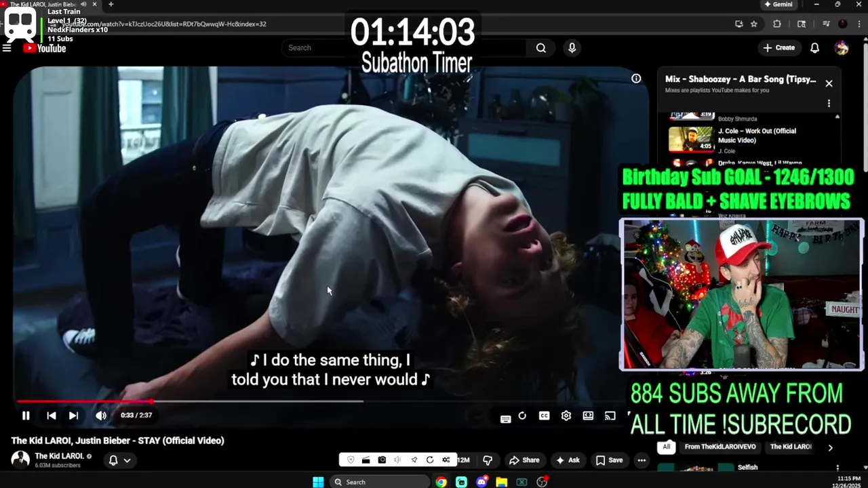
Task: Click playlist scrollbar up arrow
Action: point(837,117)
